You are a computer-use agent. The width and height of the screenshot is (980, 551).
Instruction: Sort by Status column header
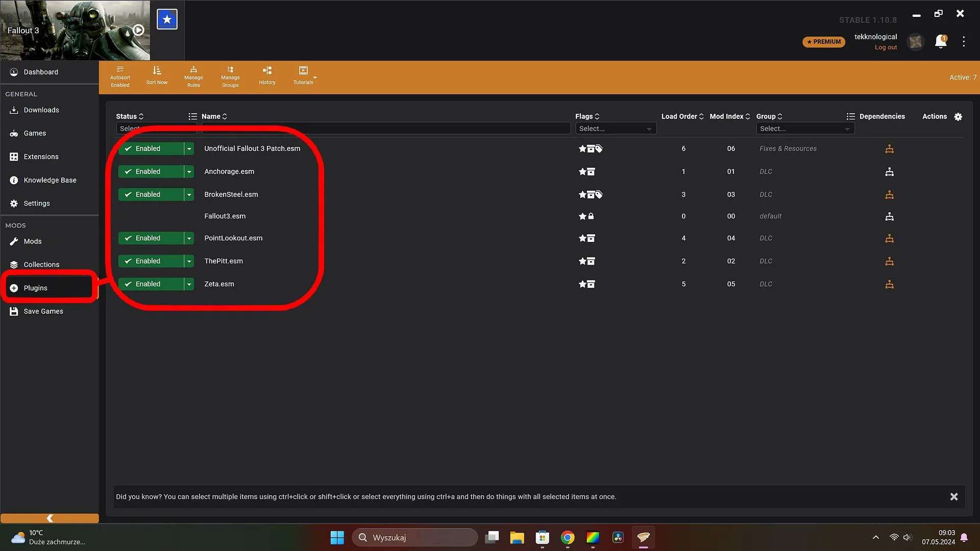pyautogui.click(x=130, y=116)
